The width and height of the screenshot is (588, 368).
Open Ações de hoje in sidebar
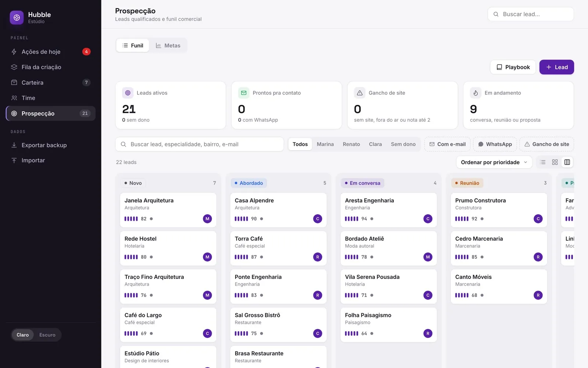coord(51,52)
